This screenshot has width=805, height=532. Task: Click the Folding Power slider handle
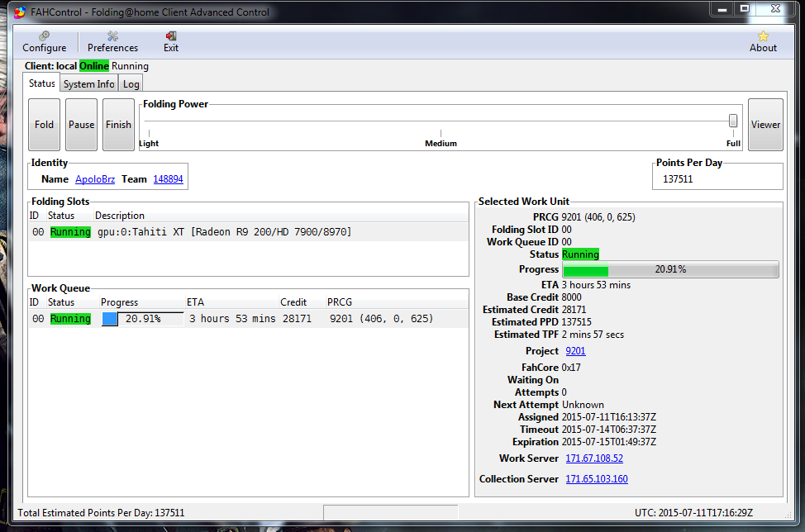pyautogui.click(x=733, y=121)
